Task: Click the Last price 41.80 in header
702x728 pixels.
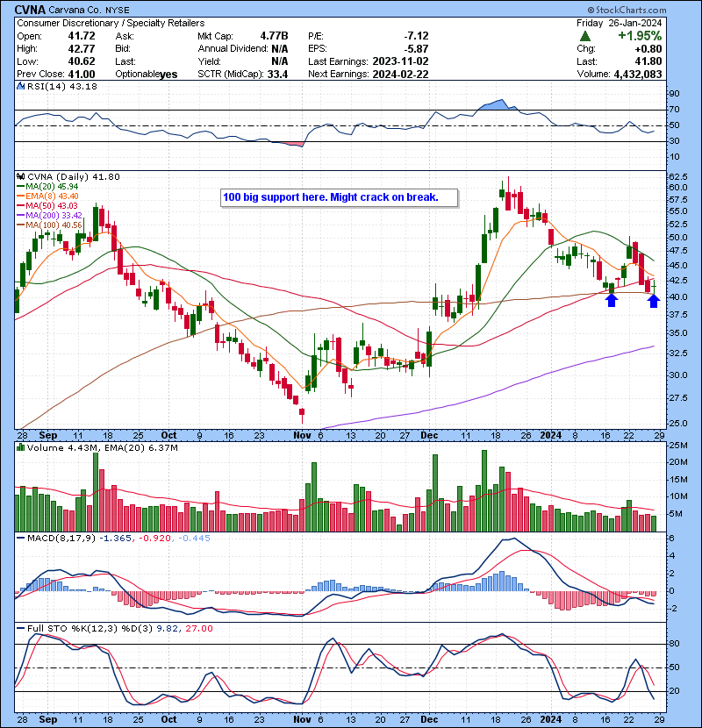Action: click(648, 61)
